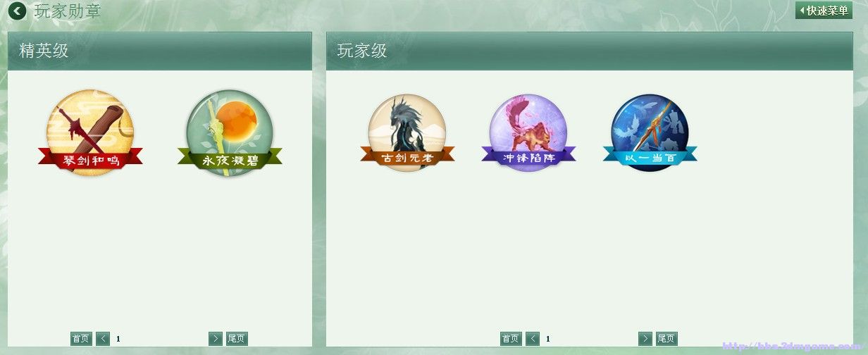Select the 琴剑和鸣 medal badge
The width and height of the screenshot is (868, 355).
click(x=90, y=132)
